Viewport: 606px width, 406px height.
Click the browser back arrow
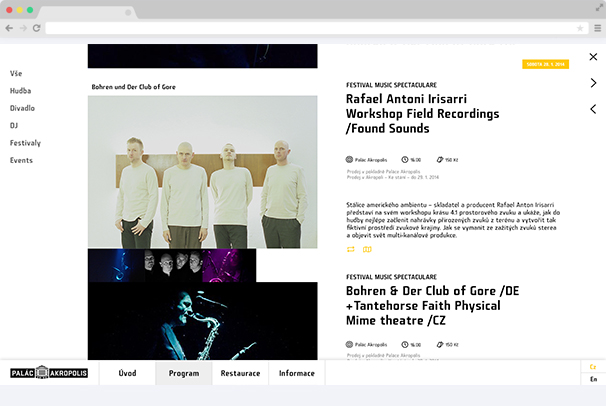(10, 28)
